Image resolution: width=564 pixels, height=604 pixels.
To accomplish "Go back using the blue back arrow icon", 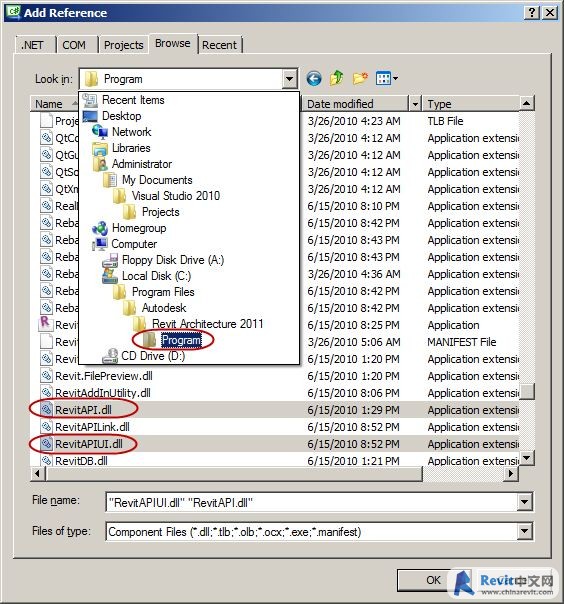I will click(x=314, y=79).
